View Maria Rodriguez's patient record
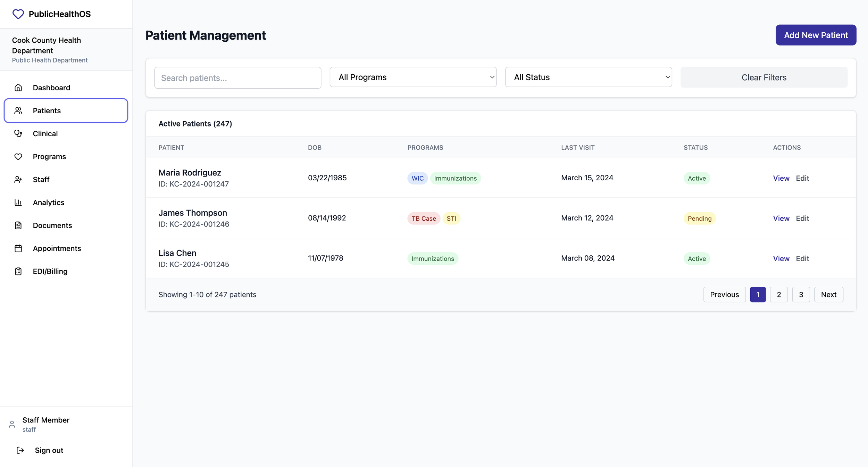This screenshot has height=467, width=868. coord(781,178)
